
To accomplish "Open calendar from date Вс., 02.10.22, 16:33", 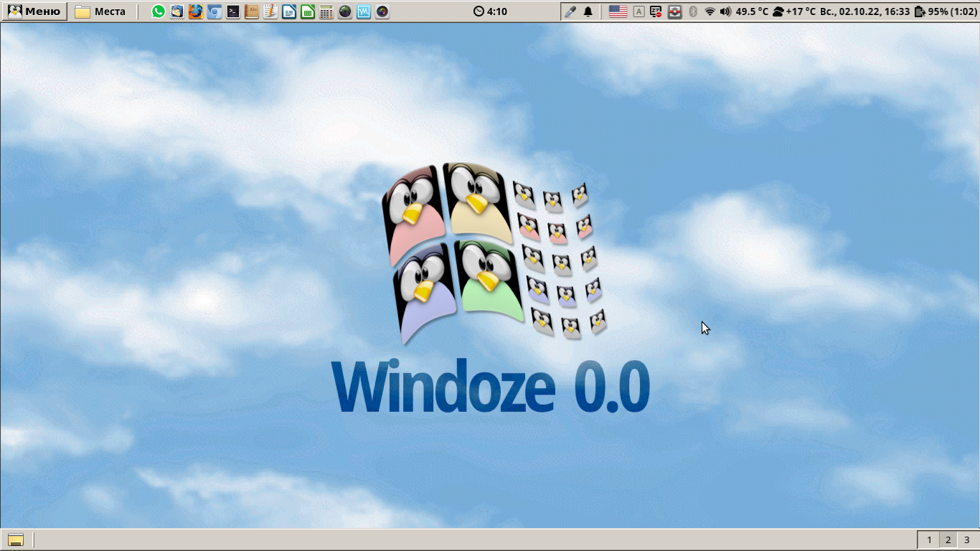I will point(865,11).
